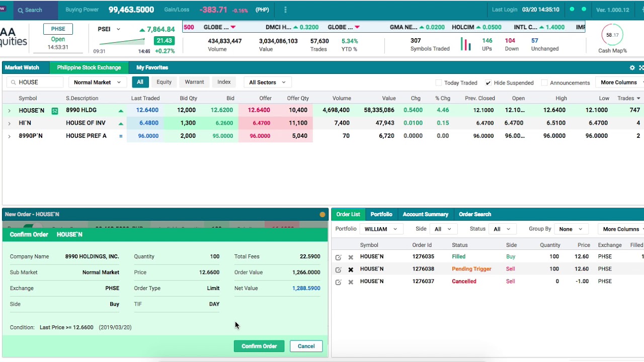
Task: Select the All filter button
Action: click(140, 82)
